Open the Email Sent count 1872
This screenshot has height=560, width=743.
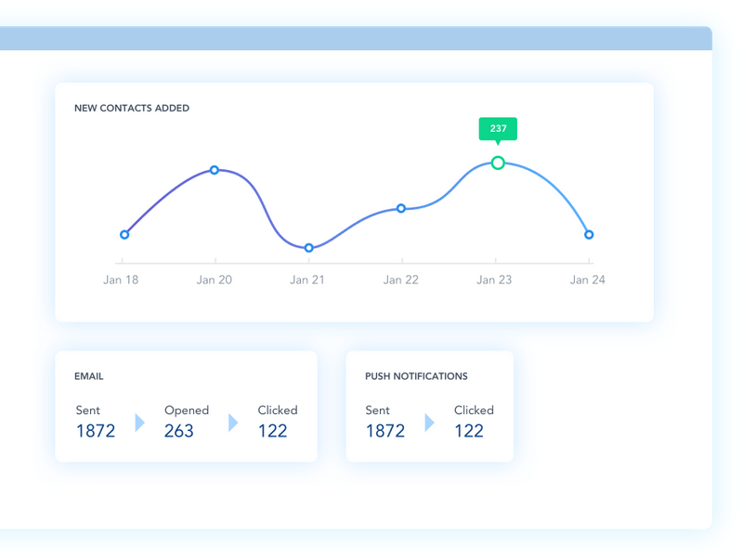tap(96, 431)
